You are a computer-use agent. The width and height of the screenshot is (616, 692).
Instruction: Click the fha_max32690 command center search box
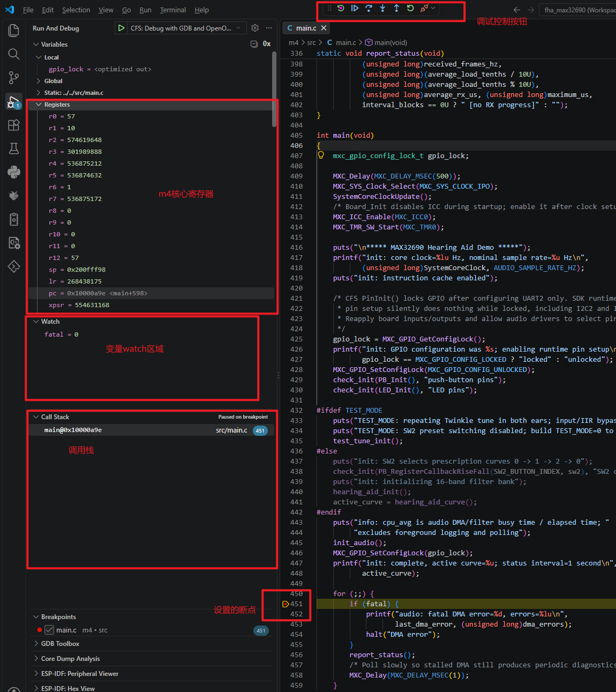(x=577, y=10)
